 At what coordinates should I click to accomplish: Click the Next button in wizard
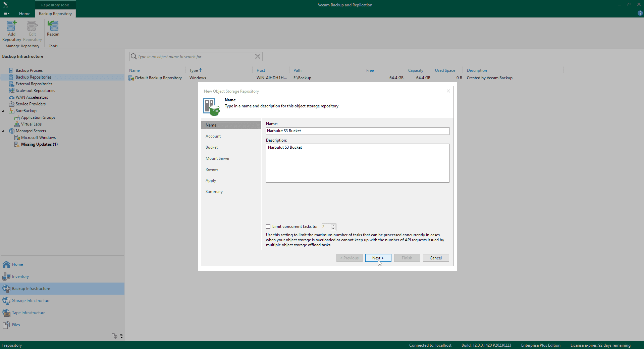pos(378,258)
